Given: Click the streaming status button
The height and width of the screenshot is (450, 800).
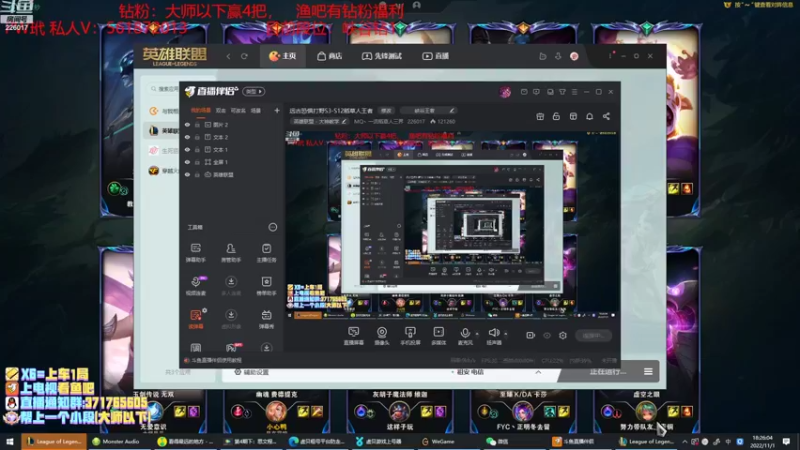Looking at the screenshot, I should (592, 335).
